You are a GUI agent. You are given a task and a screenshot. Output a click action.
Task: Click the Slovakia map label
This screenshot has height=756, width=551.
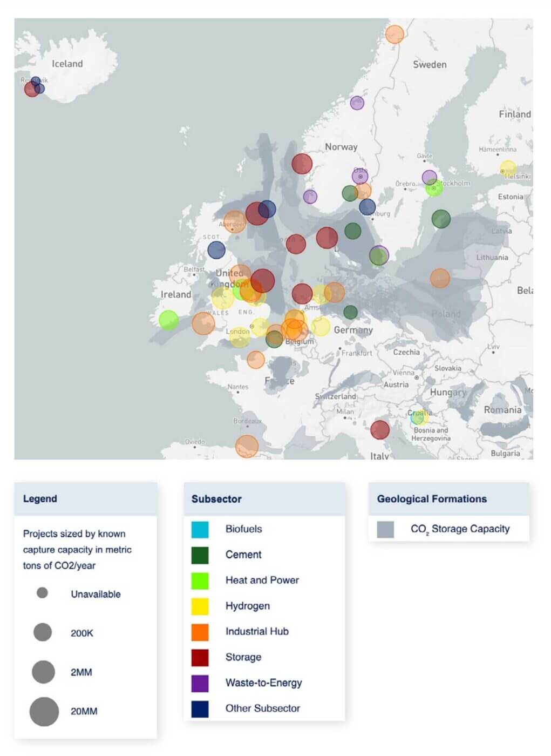[448, 368]
